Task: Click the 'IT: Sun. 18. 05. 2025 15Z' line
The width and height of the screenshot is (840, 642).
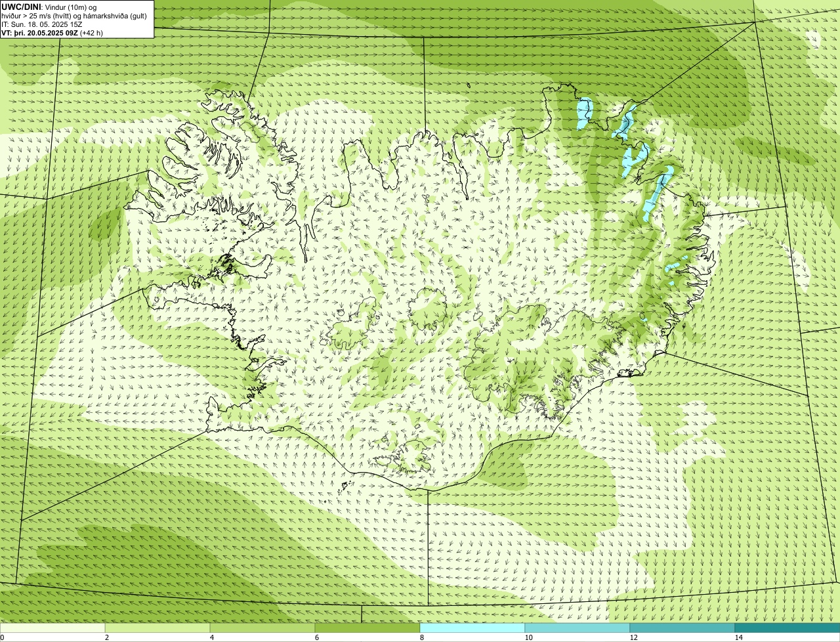Action: click(42, 24)
